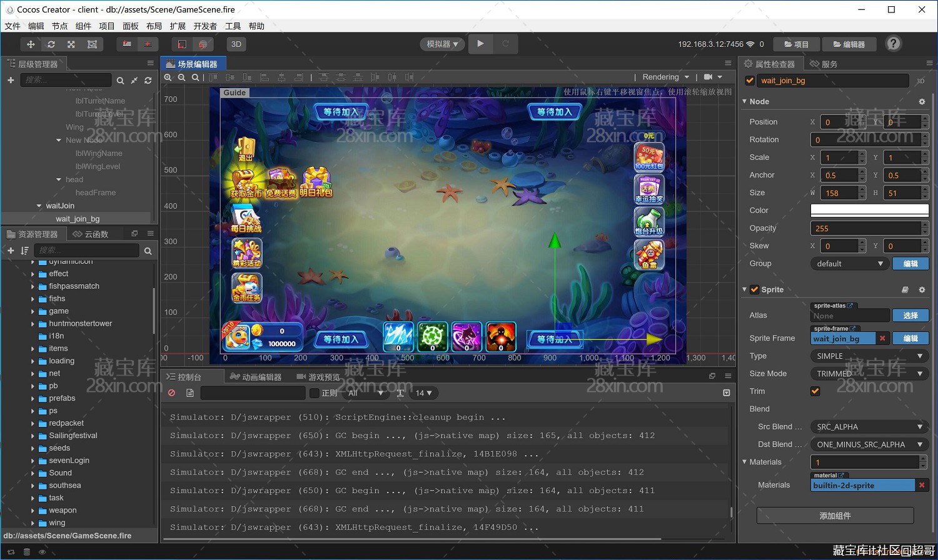Open the project folder button
938x560 pixels.
pos(797,44)
